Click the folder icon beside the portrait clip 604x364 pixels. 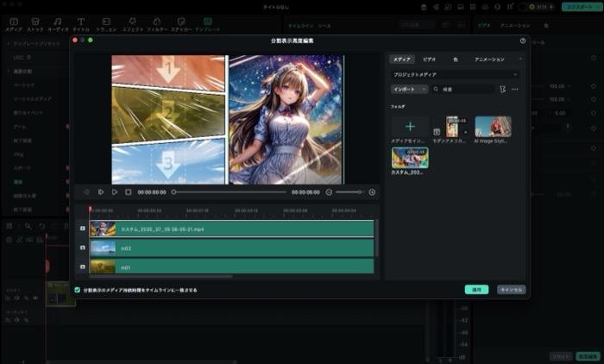[x=437, y=132]
